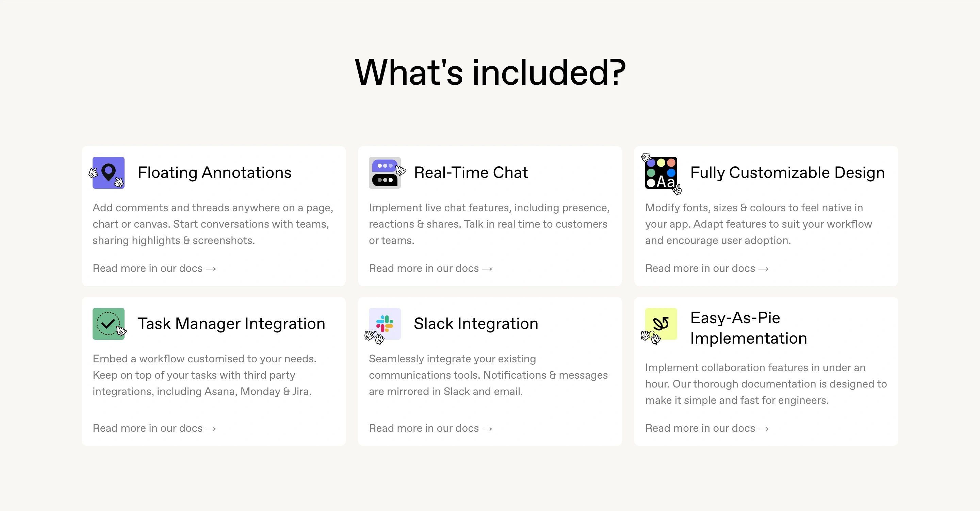Select the Real-Time Chat speech bubble icon
This screenshot has height=511, width=980.
pyautogui.click(x=385, y=172)
